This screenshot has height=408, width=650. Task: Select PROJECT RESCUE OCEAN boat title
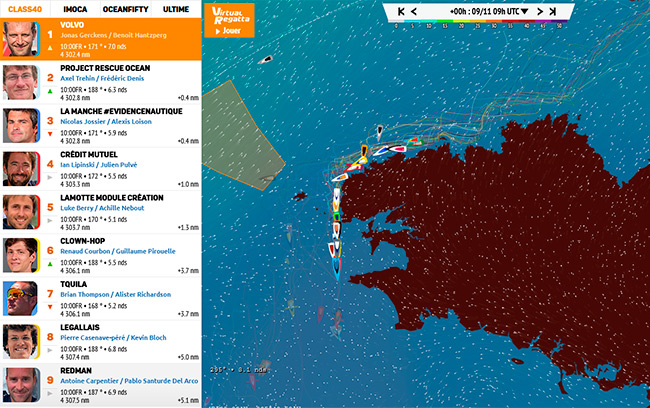click(105, 68)
